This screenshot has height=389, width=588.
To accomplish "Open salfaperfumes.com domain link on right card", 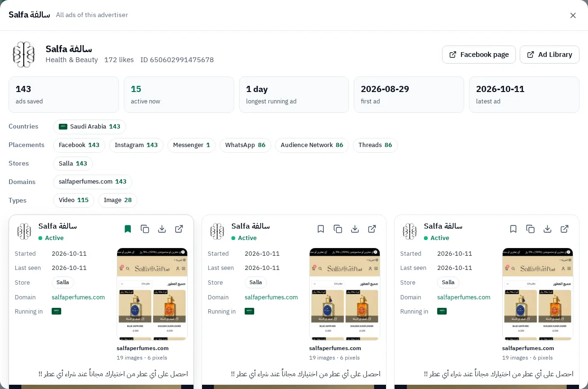I will (464, 297).
